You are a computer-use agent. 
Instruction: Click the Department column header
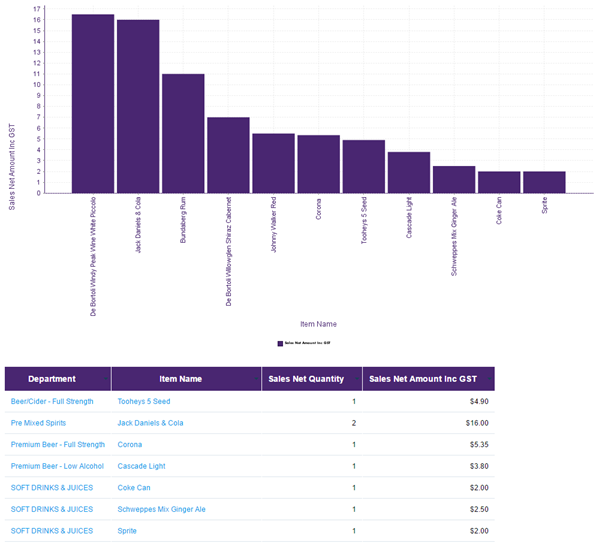(58, 379)
